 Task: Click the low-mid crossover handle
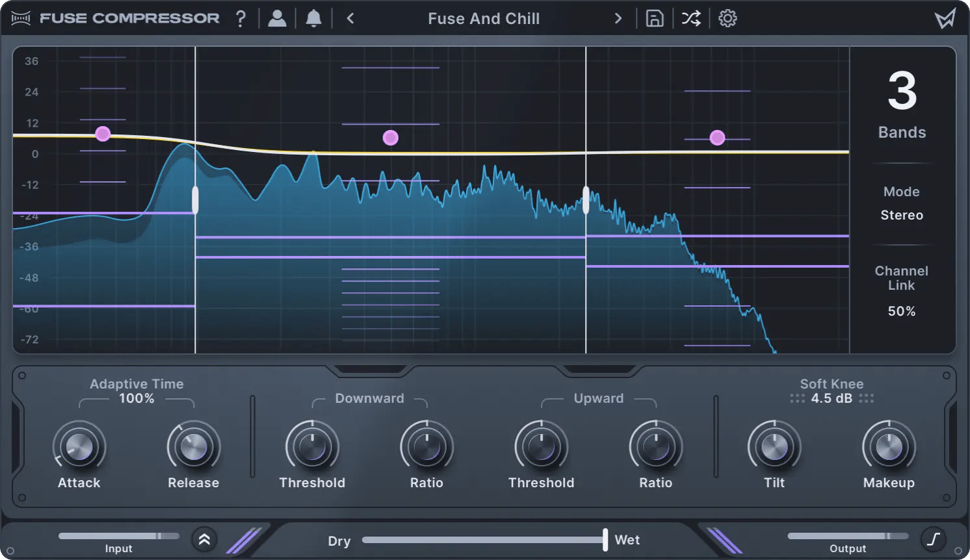pyautogui.click(x=195, y=200)
